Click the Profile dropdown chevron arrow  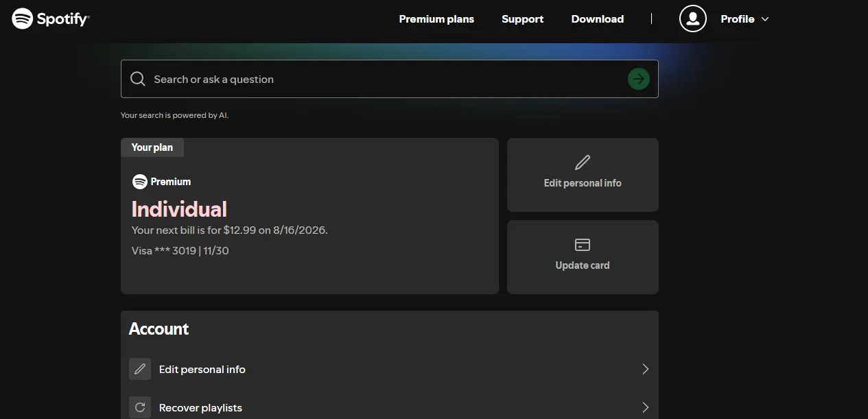click(x=765, y=19)
